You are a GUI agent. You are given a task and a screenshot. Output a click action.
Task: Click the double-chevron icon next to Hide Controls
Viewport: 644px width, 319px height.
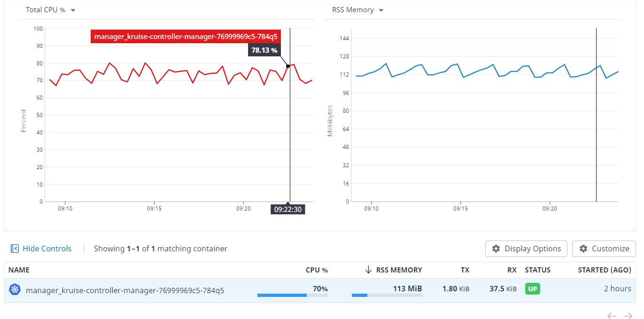pos(15,249)
